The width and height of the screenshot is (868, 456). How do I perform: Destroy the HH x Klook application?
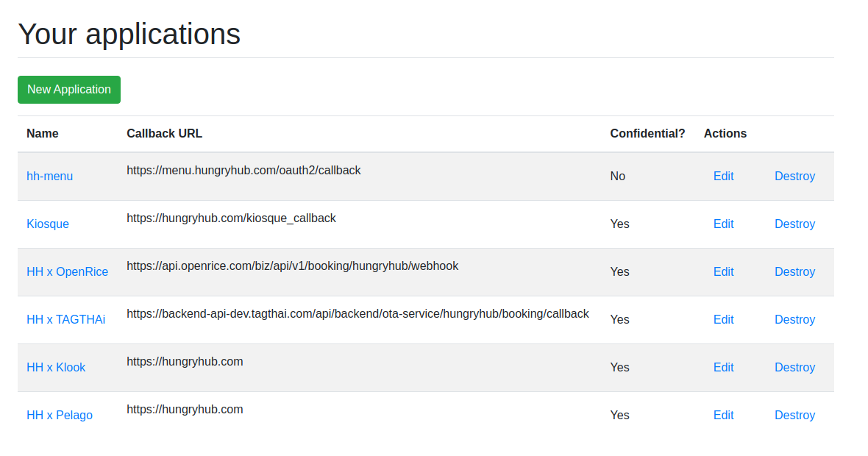tap(794, 368)
